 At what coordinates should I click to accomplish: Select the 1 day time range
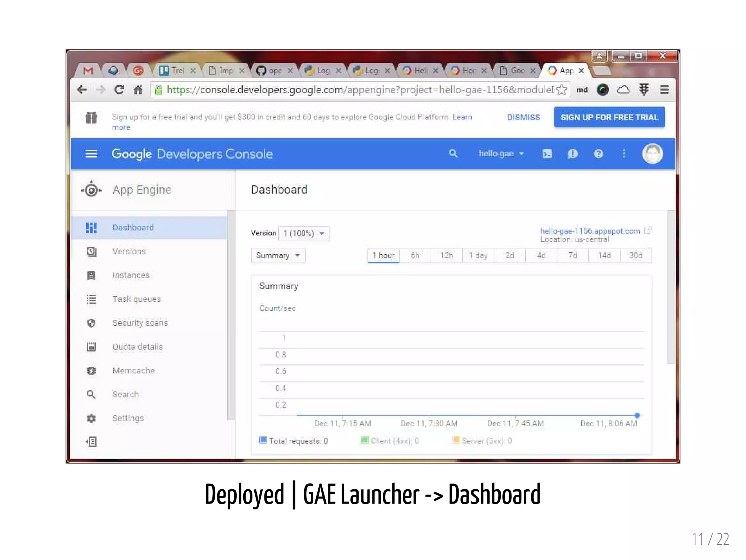478,255
